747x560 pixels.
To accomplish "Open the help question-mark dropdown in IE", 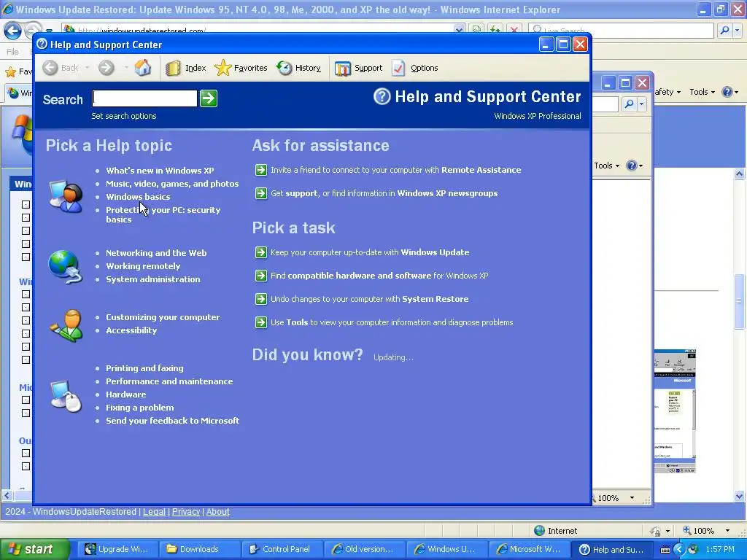I will click(x=729, y=92).
